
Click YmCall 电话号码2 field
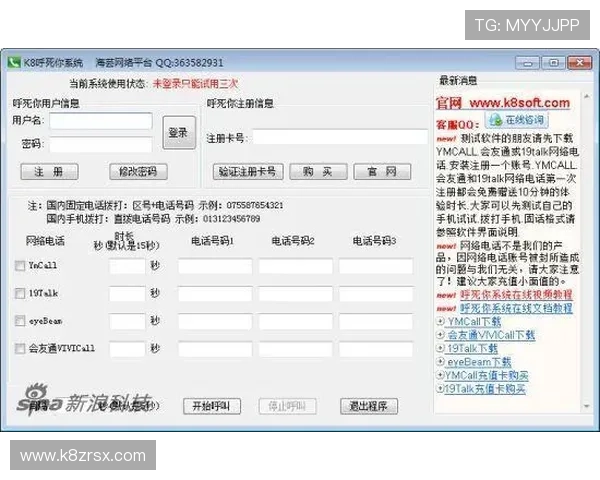[x=295, y=266]
